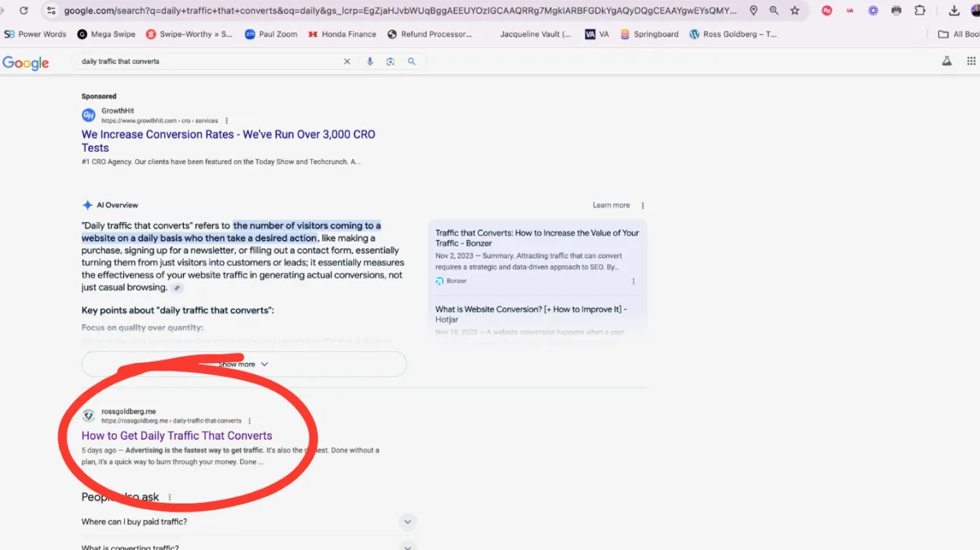This screenshot has height=550, width=980.
Task: Search by image with the Lens icon
Action: point(390,61)
